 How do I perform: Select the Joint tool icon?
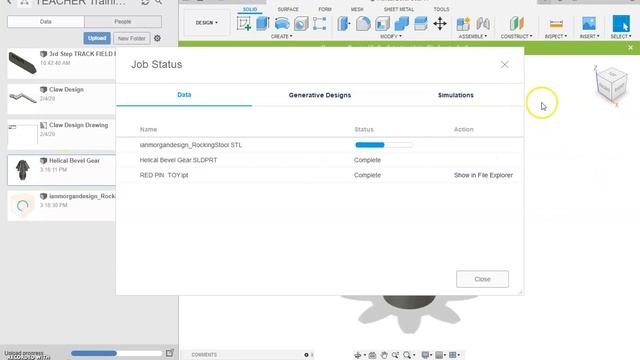(483, 24)
